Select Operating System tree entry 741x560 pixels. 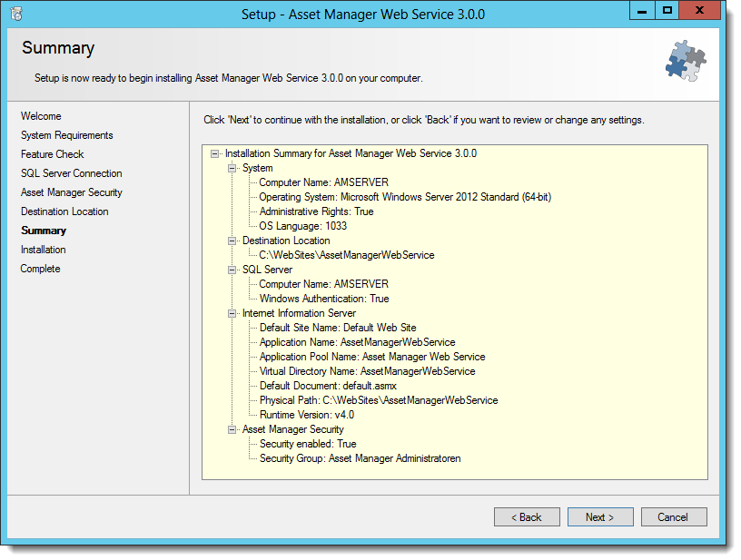pos(405,197)
